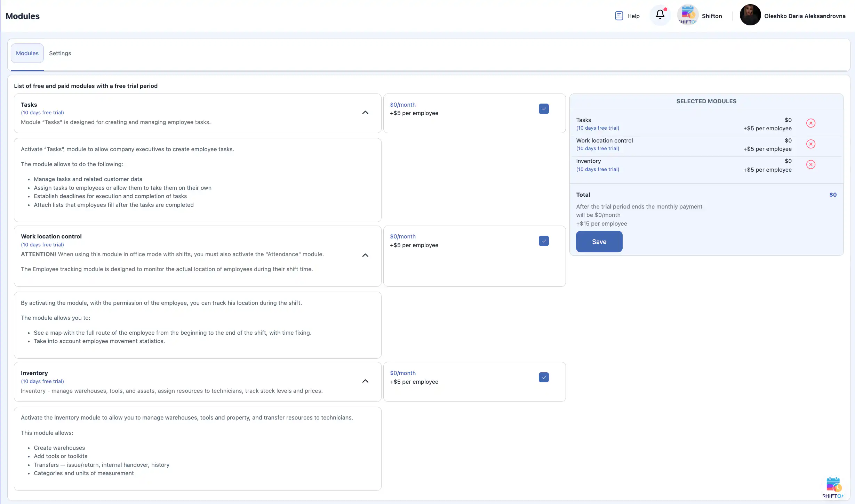Uncheck the Tasks module checkbox
The image size is (855, 504).
click(x=544, y=109)
